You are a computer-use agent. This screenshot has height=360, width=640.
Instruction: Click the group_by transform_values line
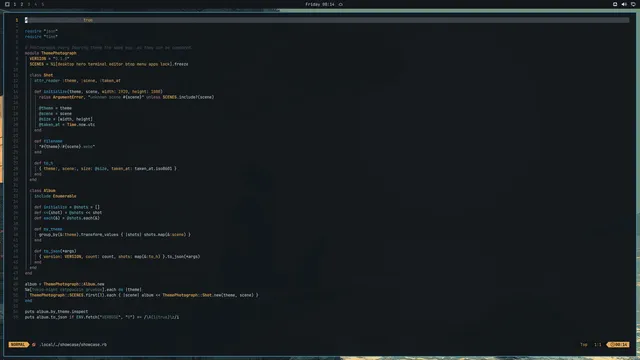(115, 235)
